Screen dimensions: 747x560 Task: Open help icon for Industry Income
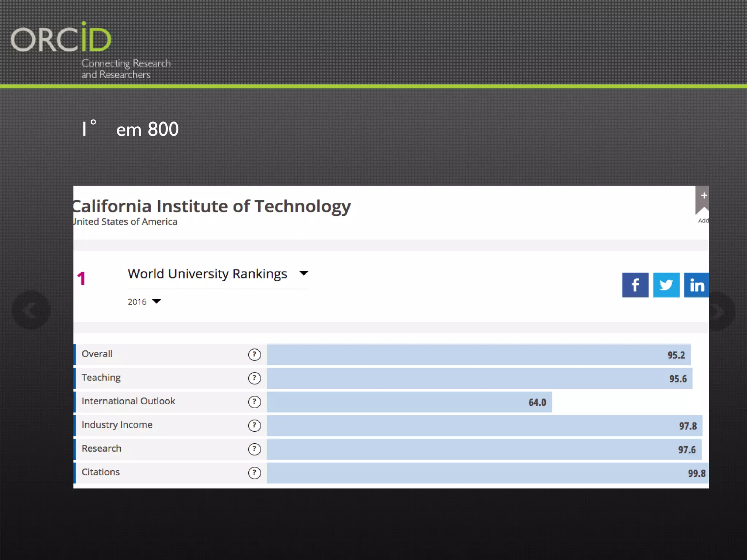point(255,425)
